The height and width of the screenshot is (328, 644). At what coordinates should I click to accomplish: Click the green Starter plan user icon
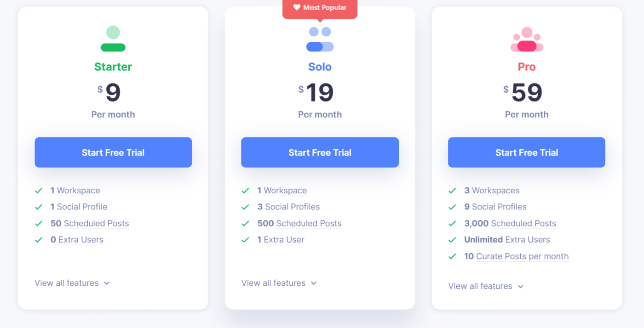113,39
